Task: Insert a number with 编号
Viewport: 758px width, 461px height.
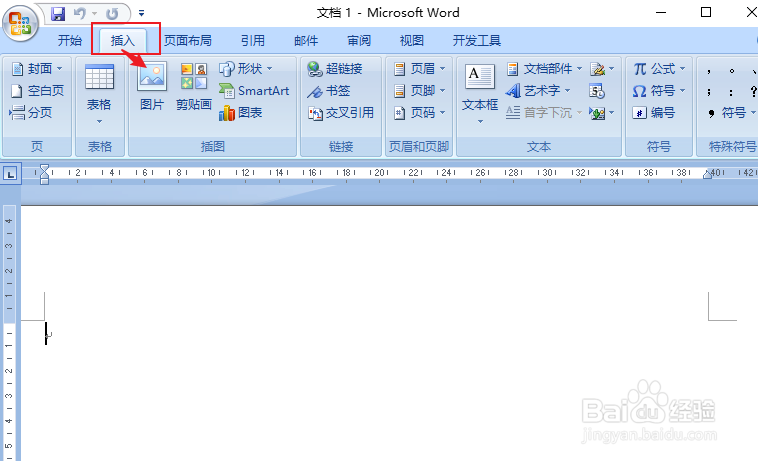Action: click(654, 113)
